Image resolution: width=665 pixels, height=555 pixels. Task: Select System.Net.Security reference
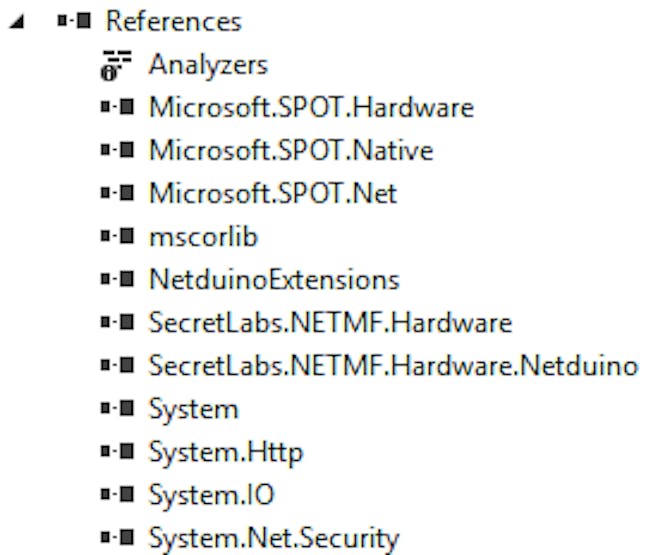[x=274, y=538]
